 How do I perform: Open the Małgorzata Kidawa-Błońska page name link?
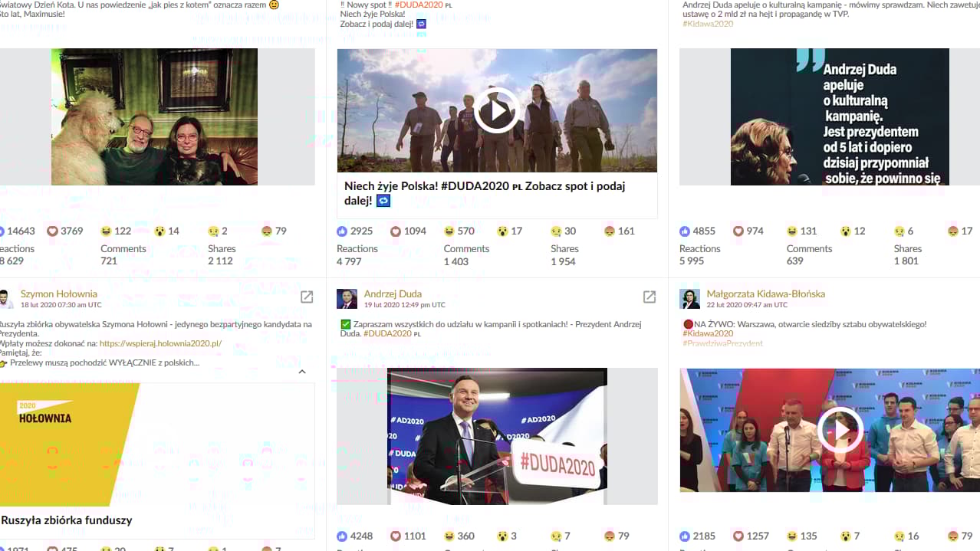[x=765, y=294]
